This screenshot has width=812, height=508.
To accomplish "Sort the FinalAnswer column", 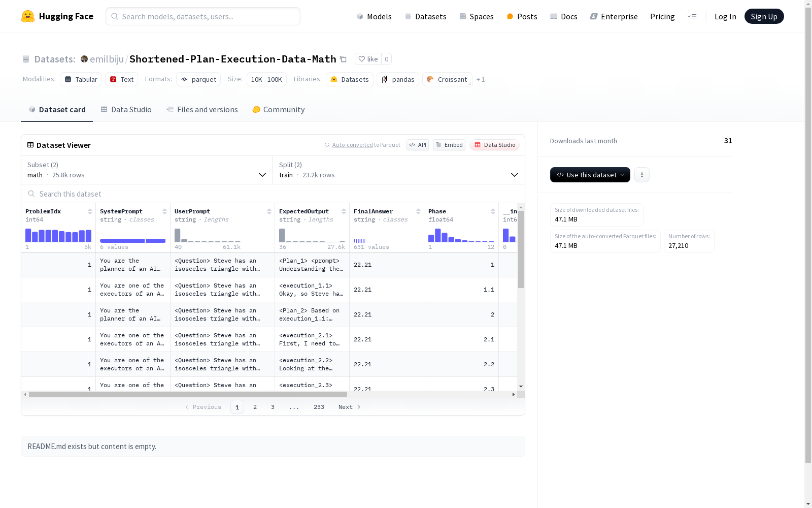I will (418, 211).
